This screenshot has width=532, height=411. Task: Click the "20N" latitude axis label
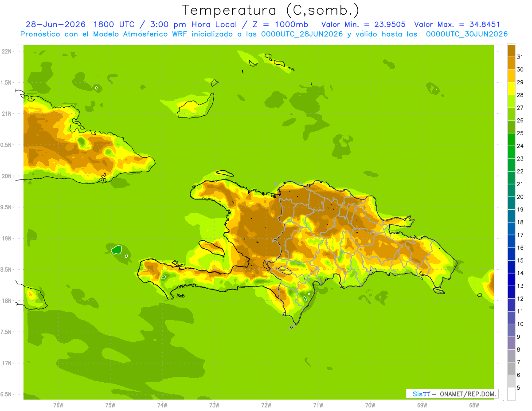(7, 176)
